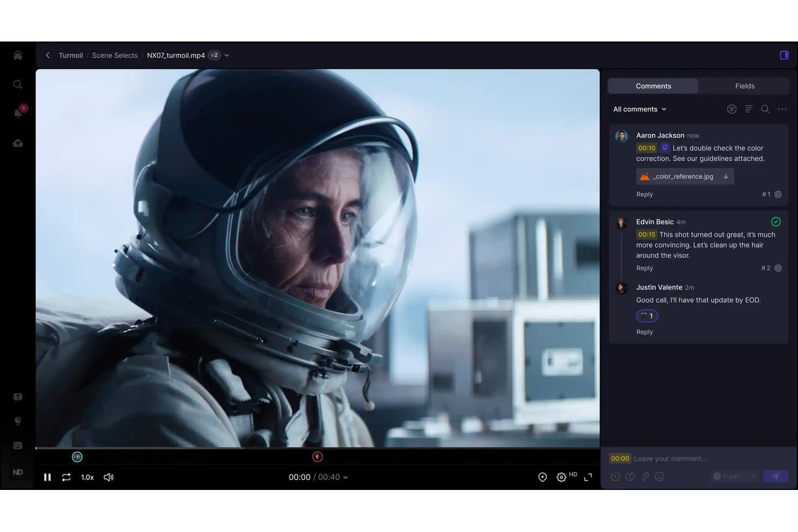Search within comments
The width and height of the screenshot is (798, 532).
tap(765, 109)
